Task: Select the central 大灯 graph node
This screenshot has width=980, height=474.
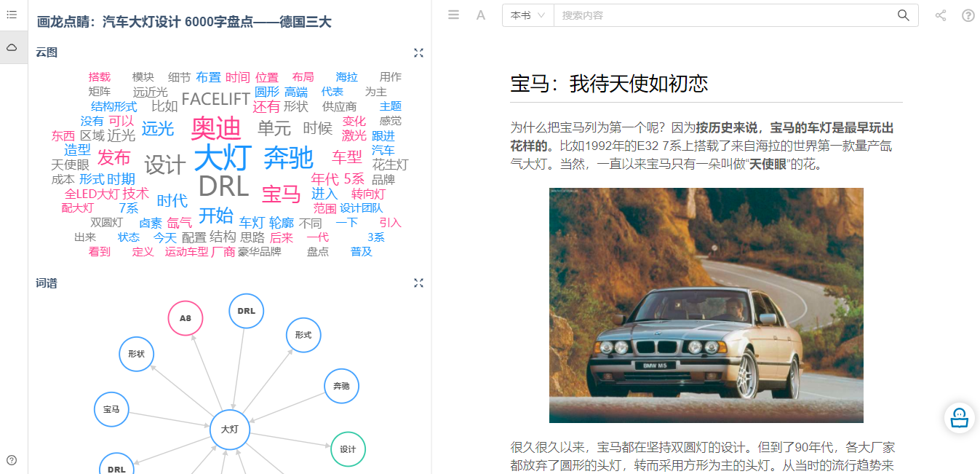Action: [x=230, y=430]
